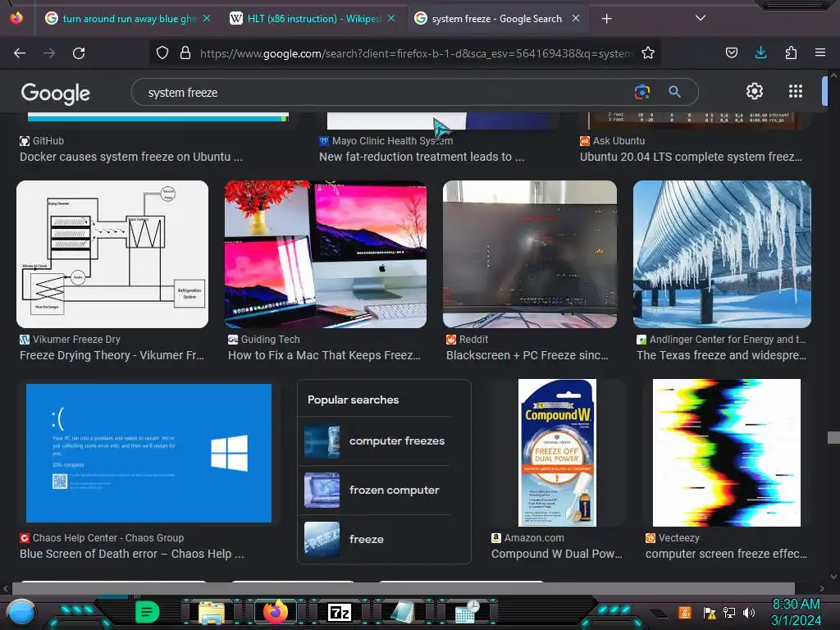Open Docker causes system freeze GitHub result
The image size is (840, 630).
click(131, 157)
